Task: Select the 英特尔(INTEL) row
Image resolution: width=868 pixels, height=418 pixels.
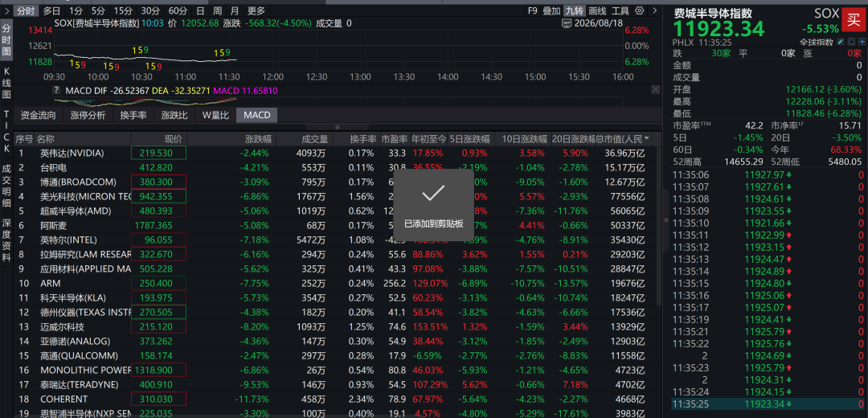Action: (337, 240)
